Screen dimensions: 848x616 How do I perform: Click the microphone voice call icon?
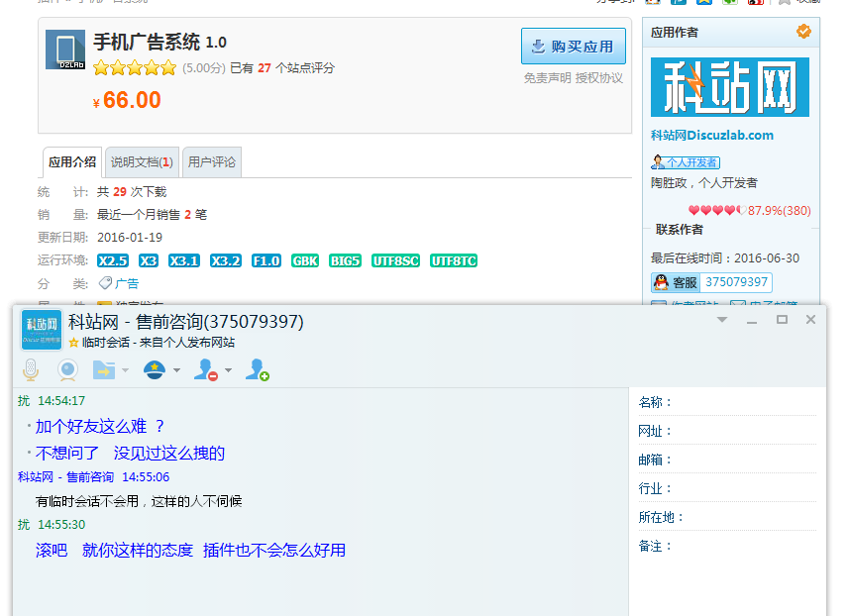pos(31,370)
